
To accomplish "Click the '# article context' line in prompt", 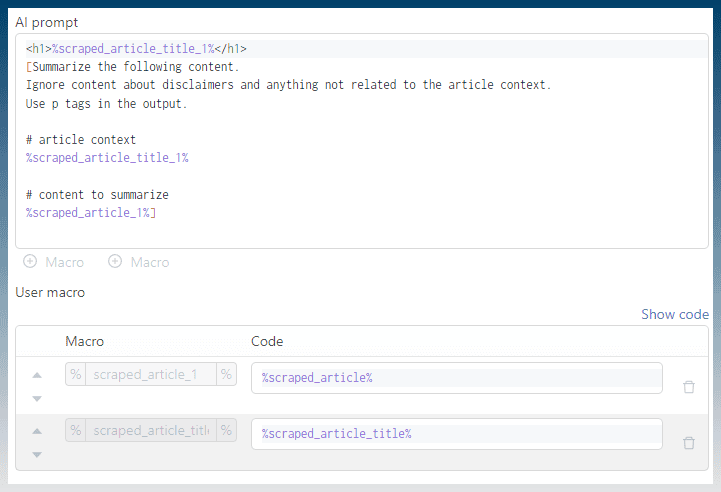I will [81, 140].
